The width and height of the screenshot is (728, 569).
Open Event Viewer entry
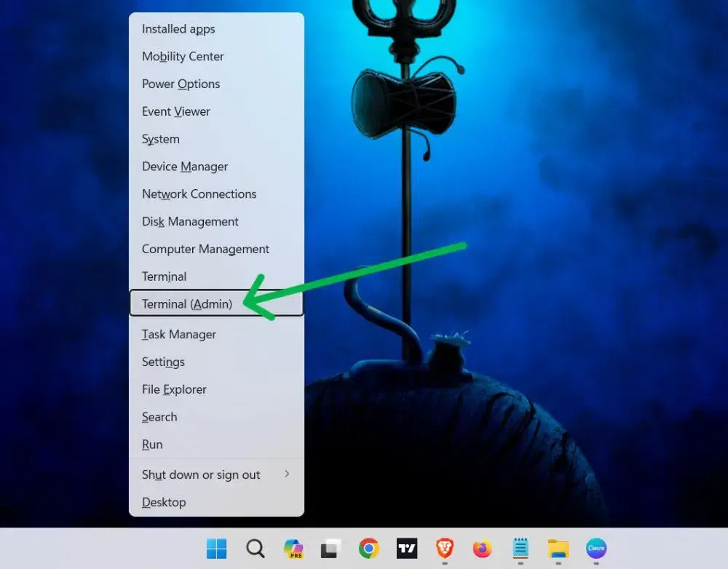(216, 111)
